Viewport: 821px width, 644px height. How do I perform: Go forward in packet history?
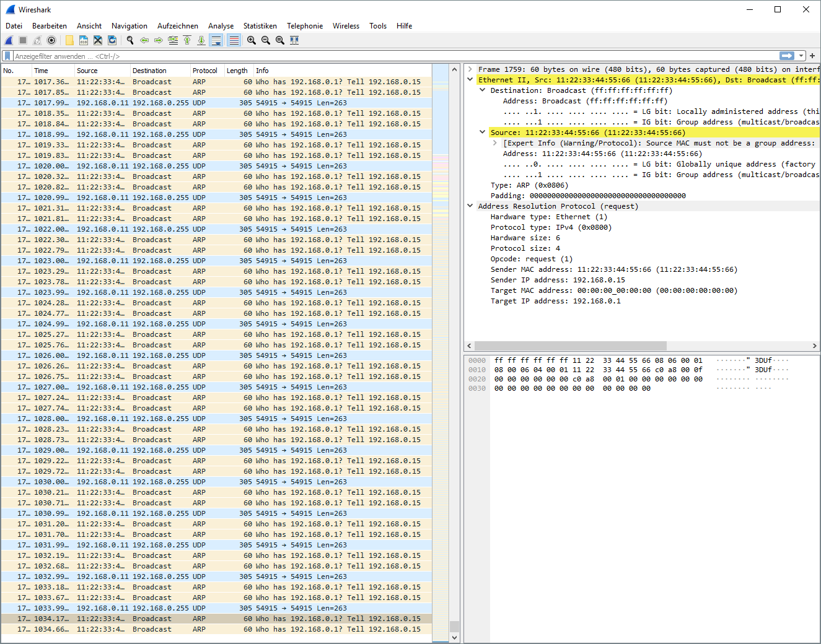click(159, 40)
